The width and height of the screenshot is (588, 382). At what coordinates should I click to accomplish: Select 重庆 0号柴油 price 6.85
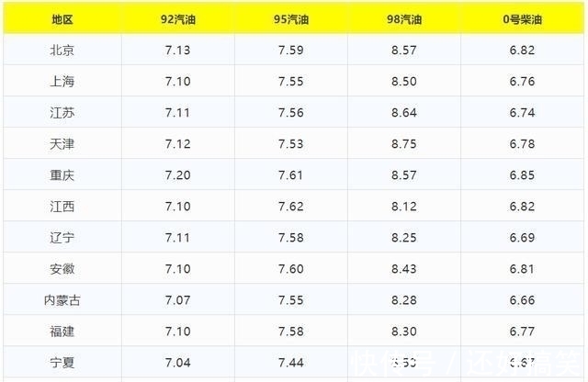click(522, 174)
